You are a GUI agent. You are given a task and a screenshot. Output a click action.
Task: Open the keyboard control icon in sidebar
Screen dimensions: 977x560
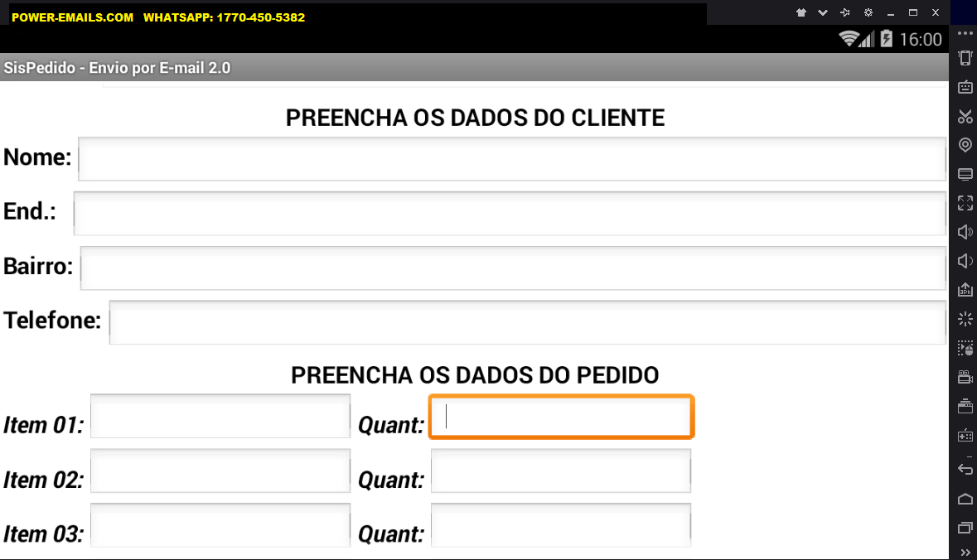click(x=965, y=87)
